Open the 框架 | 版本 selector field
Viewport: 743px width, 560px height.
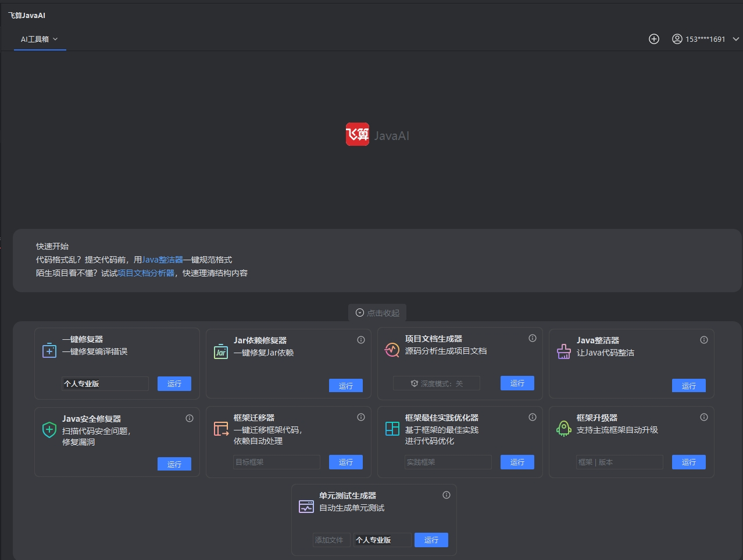click(x=620, y=462)
